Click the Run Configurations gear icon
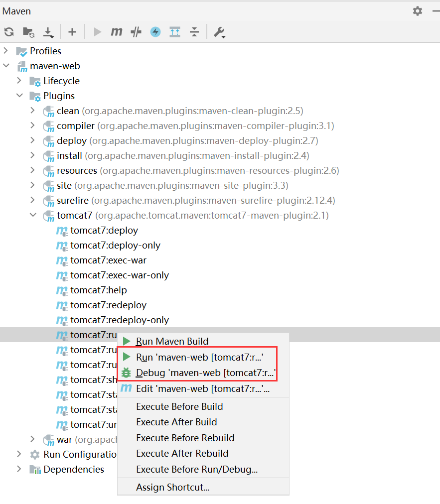This screenshot has height=504, width=440. 35,455
